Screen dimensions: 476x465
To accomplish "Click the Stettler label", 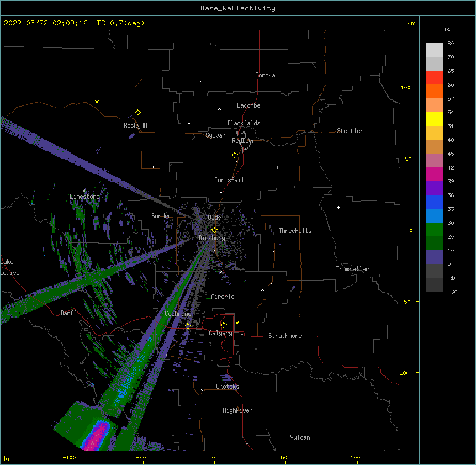I will [350, 131].
